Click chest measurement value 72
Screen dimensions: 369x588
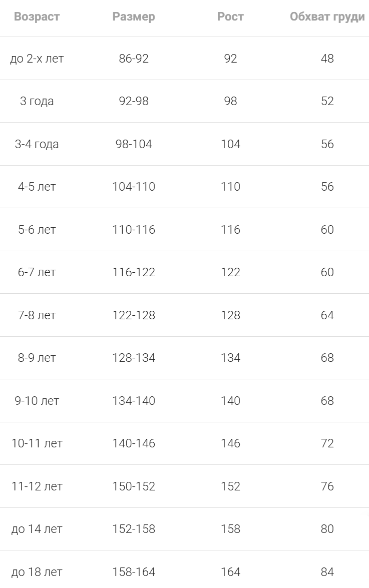click(x=327, y=443)
